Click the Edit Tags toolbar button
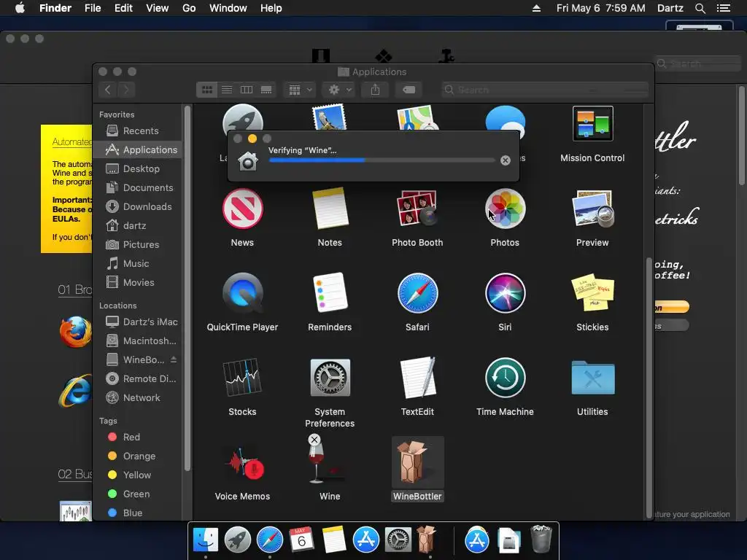The width and height of the screenshot is (747, 560). [x=409, y=90]
